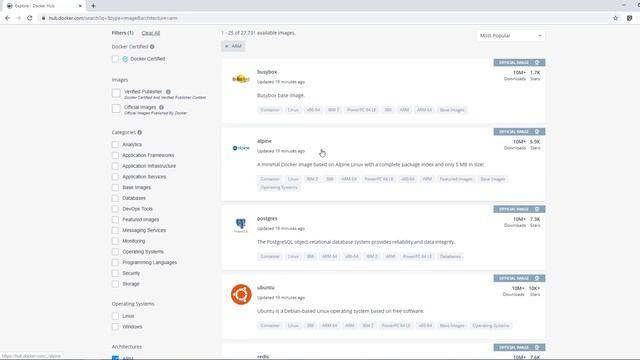Reload the page with refresh icon
Viewport: 640px width, 360px height.
[29, 18]
